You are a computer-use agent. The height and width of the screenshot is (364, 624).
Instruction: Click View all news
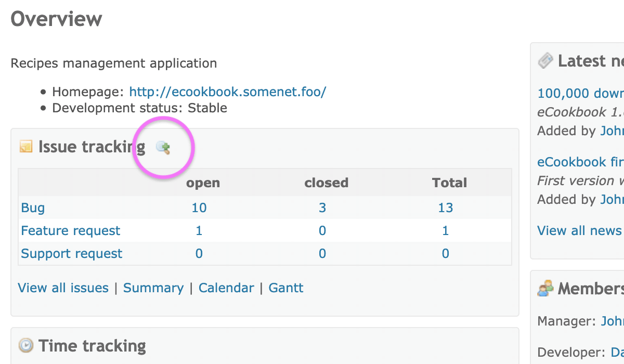pos(579,230)
